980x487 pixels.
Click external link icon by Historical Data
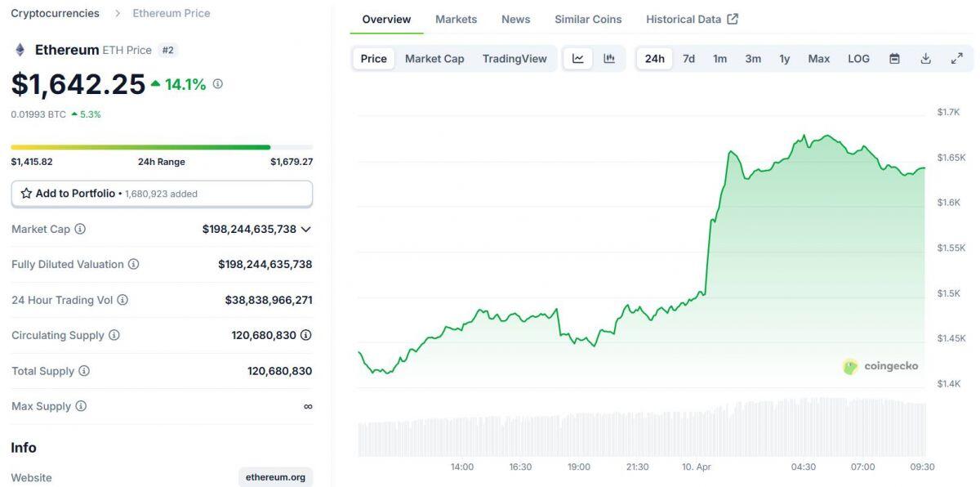tap(733, 19)
